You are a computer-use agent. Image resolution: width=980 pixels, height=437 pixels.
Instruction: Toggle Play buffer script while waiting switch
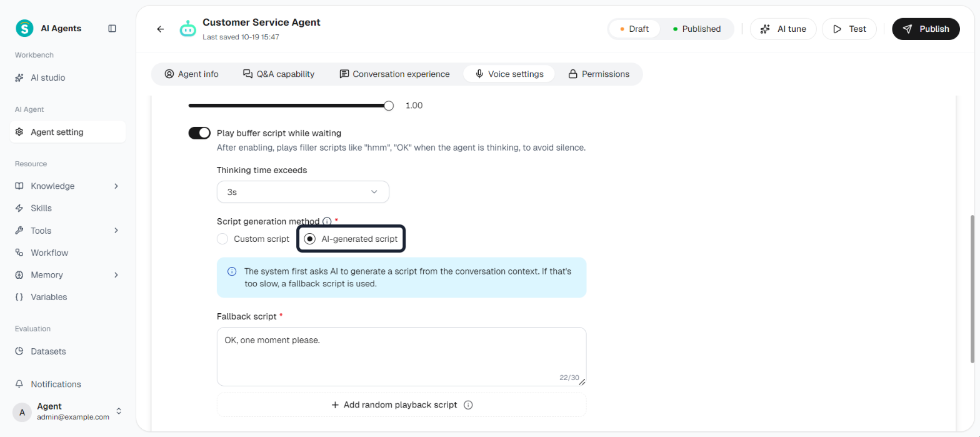199,133
